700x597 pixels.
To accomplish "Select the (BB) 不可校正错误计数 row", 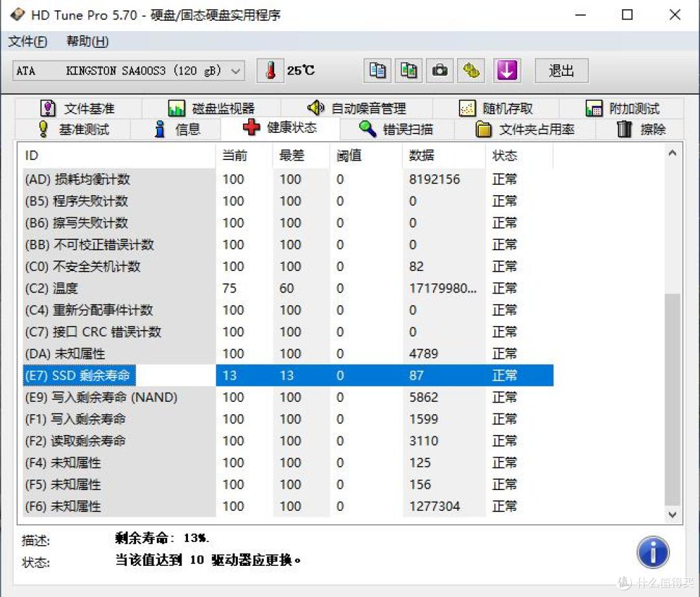I will 288,244.
